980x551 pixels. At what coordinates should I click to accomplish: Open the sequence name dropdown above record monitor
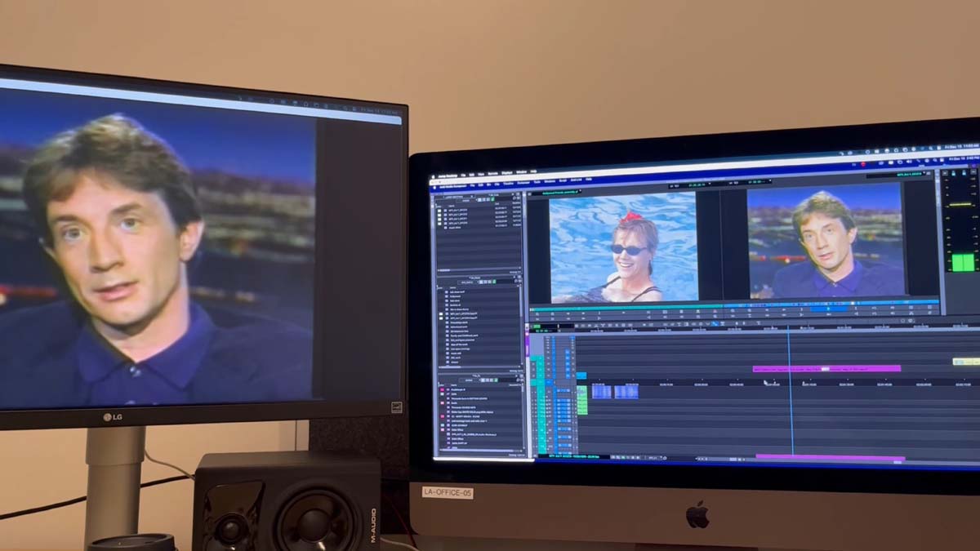[896, 176]
